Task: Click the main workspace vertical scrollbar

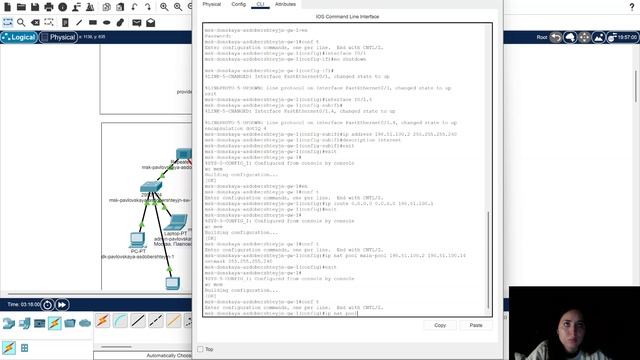Action: (636, 87)
